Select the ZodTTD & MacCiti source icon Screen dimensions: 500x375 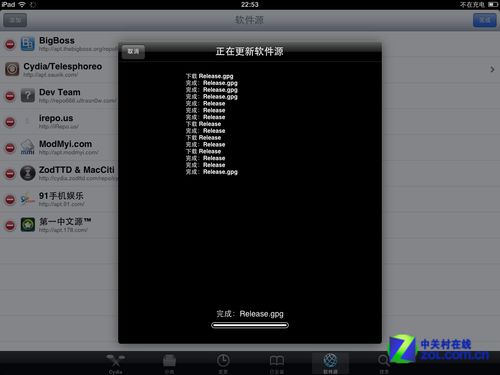click(28, 173)
